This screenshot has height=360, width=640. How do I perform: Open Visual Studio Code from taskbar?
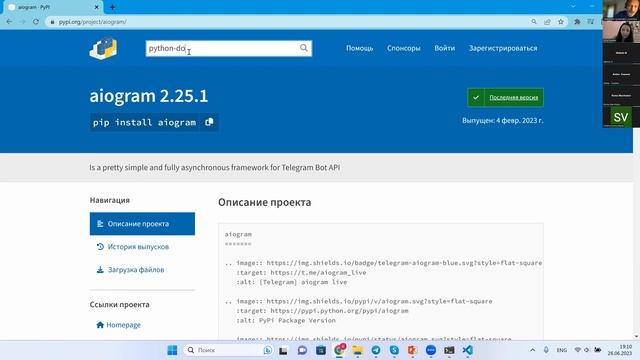[468, 350]
